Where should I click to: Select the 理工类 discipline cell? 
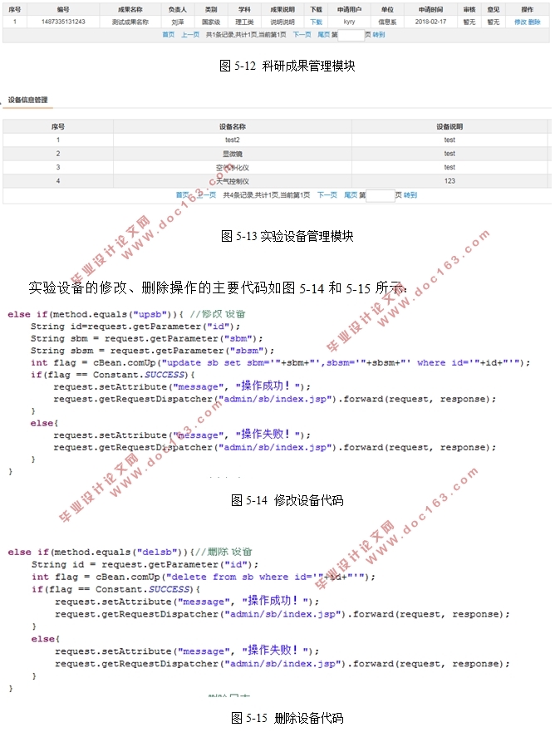point(244,22)
